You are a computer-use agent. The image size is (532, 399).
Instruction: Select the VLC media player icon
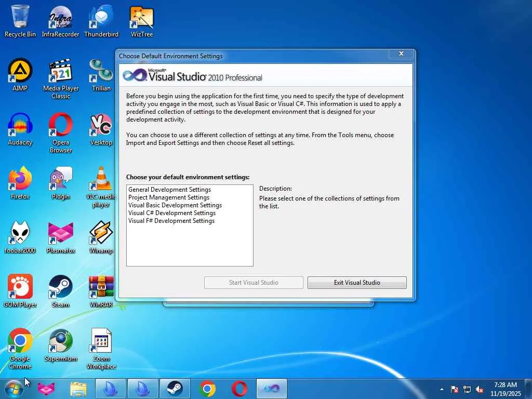pyautogui.click(x=101, y=187)
